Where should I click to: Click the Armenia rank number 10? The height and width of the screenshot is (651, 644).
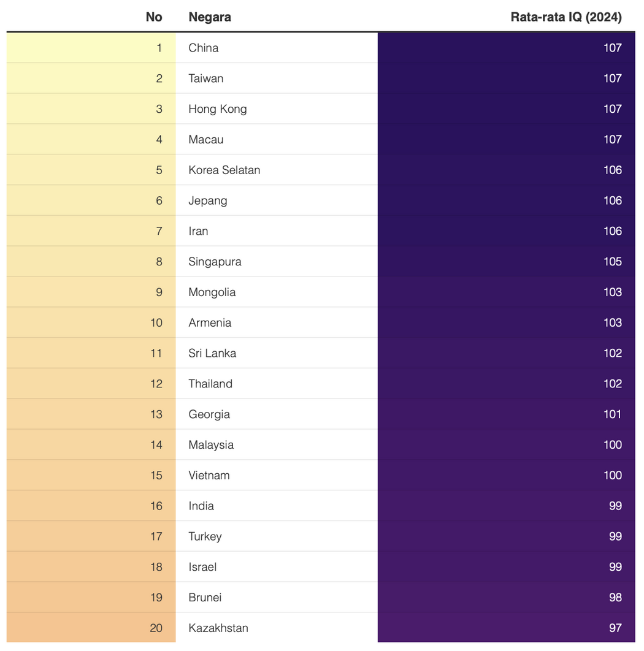pos(156,322)
